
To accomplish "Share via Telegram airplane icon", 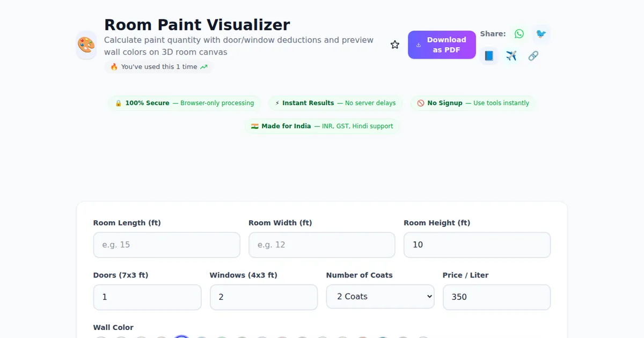I will 511,56.
